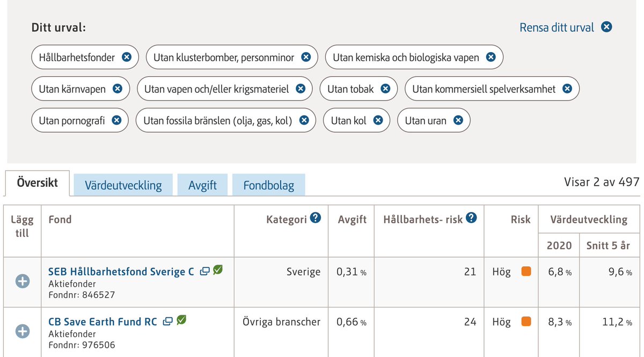
Task: Clear selection via Rensa ditt urval link
Action: pyautogui.click(x=557, y=27)
